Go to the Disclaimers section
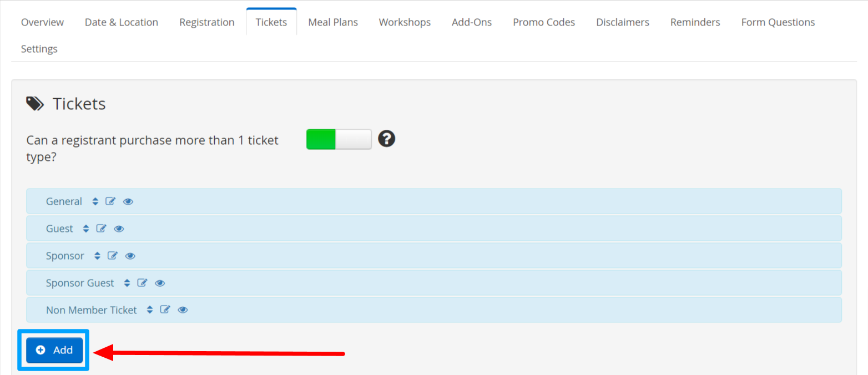 click(x=622, y=22)
